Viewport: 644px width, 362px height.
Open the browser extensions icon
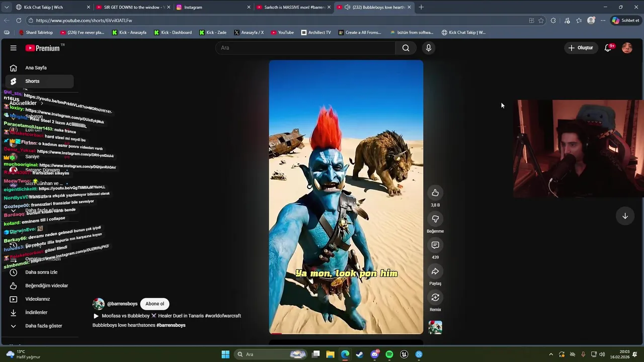tap(553, 21)
